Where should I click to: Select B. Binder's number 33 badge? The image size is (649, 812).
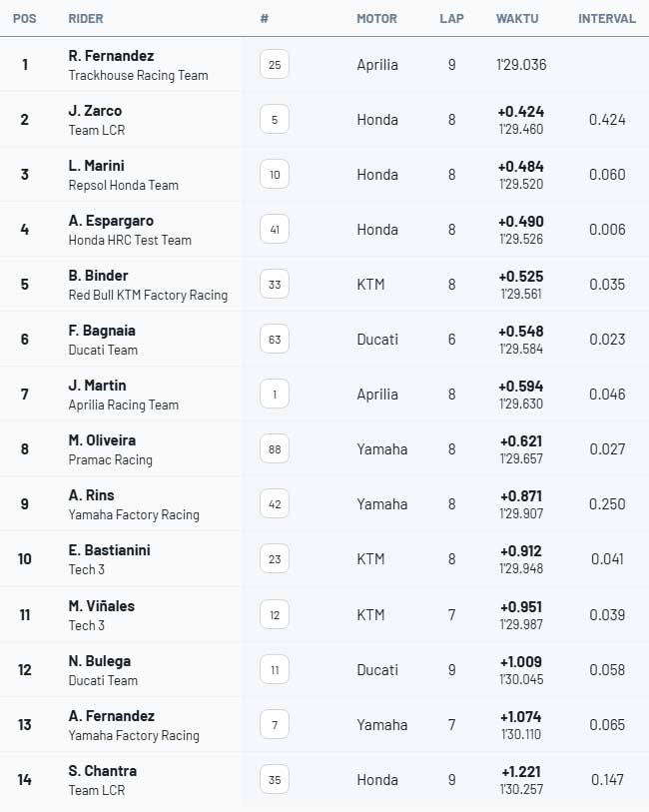(275, 285)
